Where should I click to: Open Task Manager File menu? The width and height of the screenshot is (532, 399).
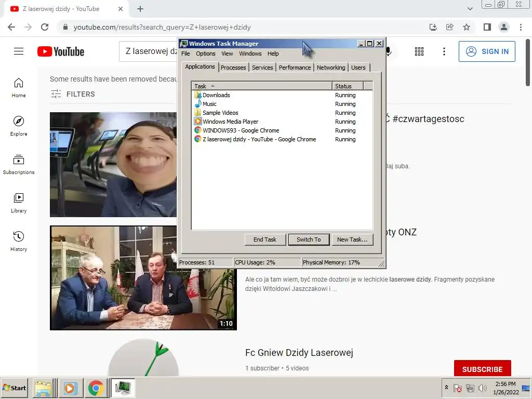[185, 54]
